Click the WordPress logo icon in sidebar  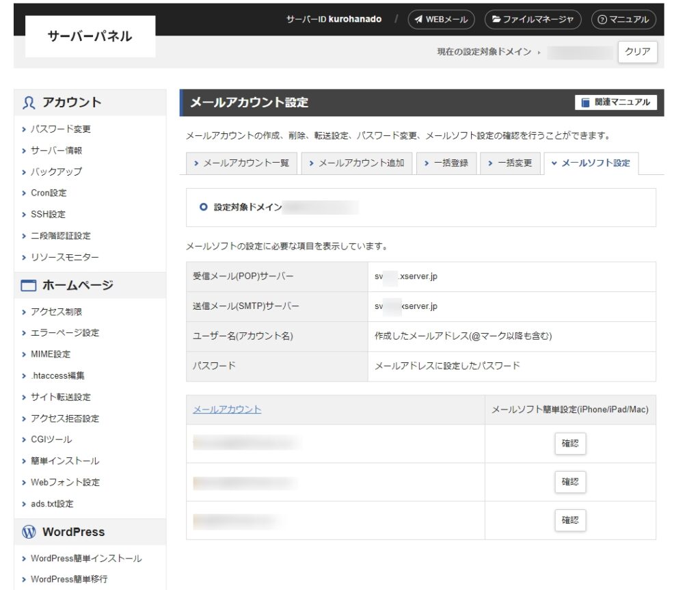pyautogui.click(x=29, y=532)
